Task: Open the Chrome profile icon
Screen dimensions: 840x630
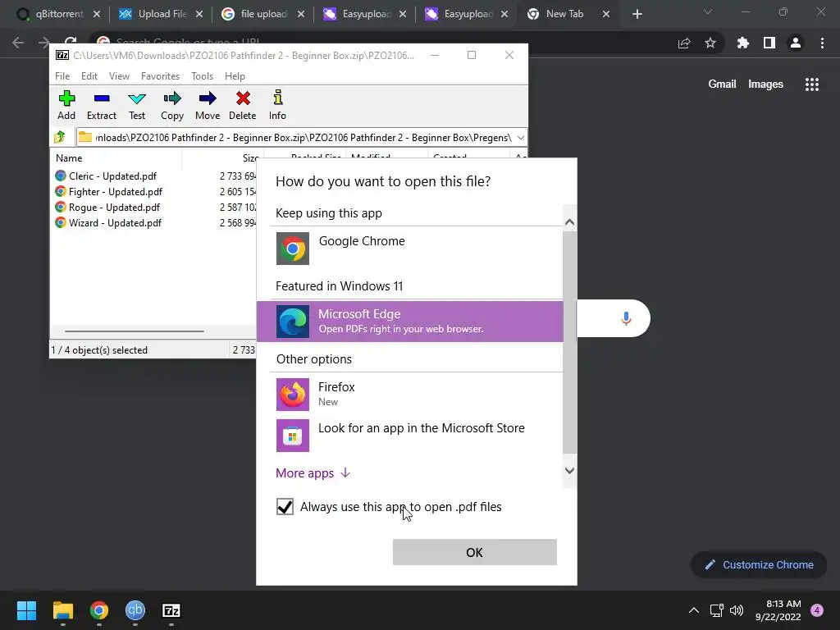Action: point(796,43)
